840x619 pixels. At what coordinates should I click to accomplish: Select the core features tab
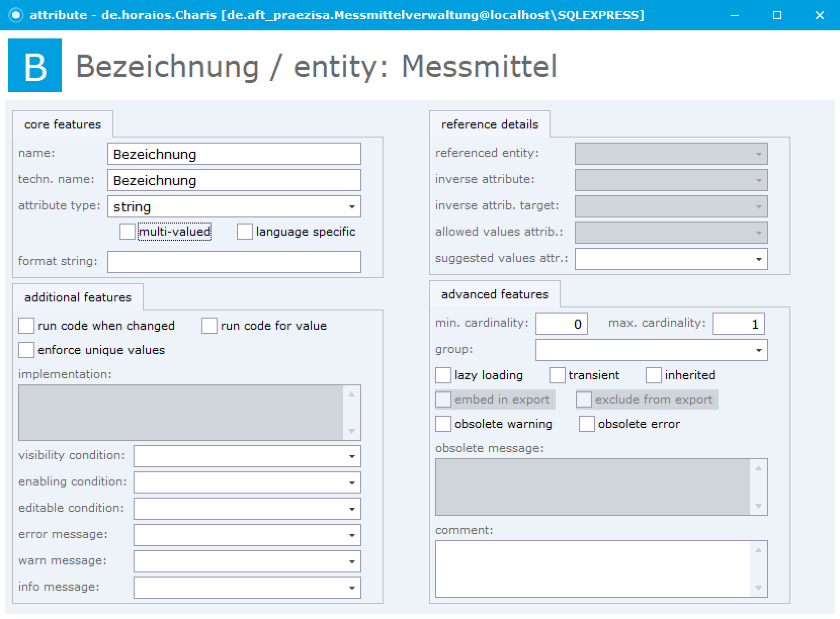point(63,124)
